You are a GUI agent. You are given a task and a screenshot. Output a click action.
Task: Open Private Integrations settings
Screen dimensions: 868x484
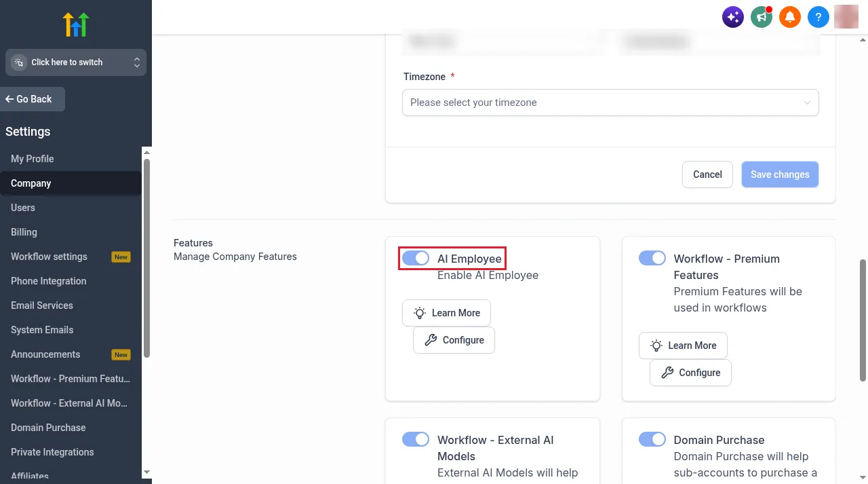(71, 452)
